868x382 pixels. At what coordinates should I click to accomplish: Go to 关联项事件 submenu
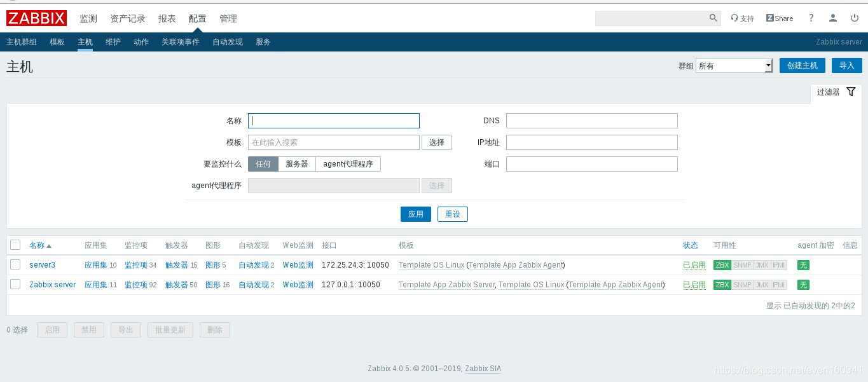coord(181,42)
